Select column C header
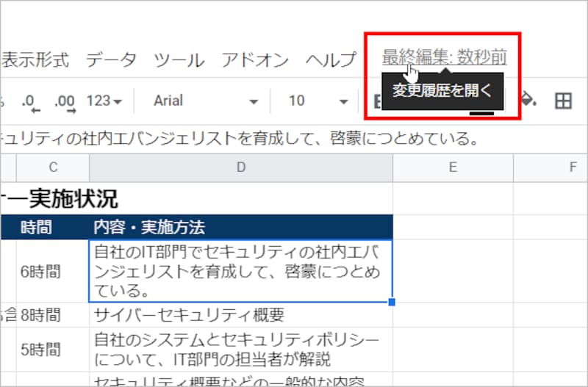 53,167
